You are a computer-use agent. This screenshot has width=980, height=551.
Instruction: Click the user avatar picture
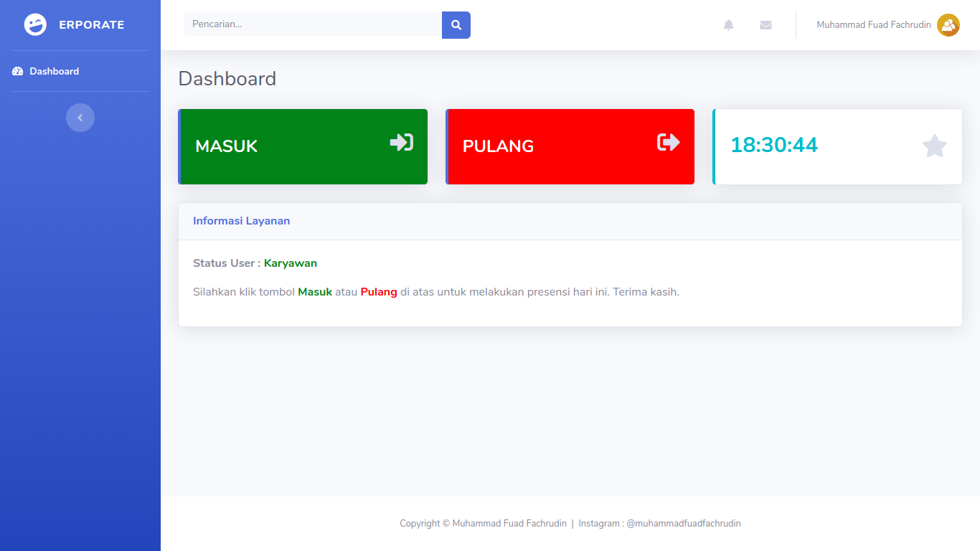[948, 25]
